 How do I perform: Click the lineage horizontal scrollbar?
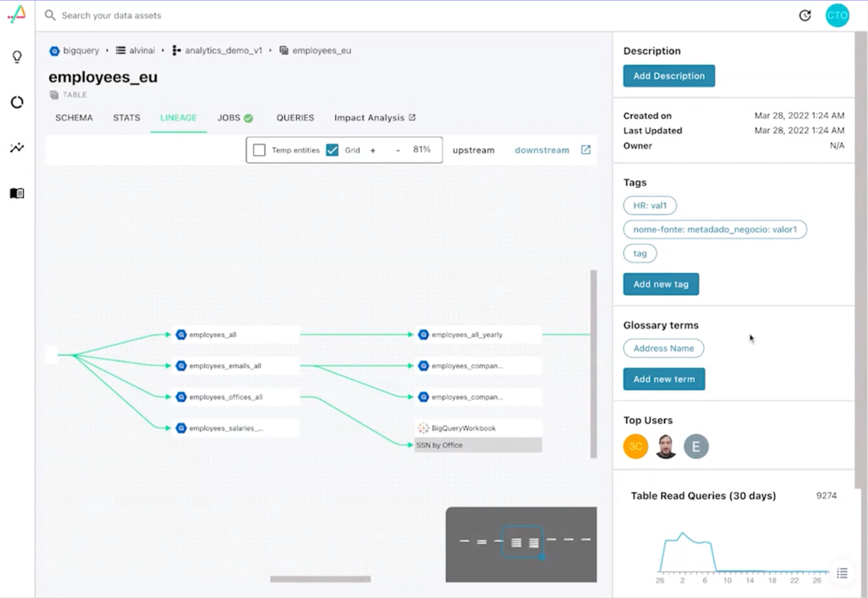(321, 579)
